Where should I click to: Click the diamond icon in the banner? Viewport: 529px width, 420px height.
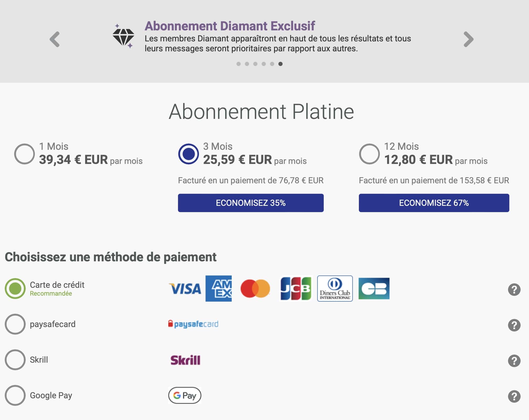tap(123, 37)
